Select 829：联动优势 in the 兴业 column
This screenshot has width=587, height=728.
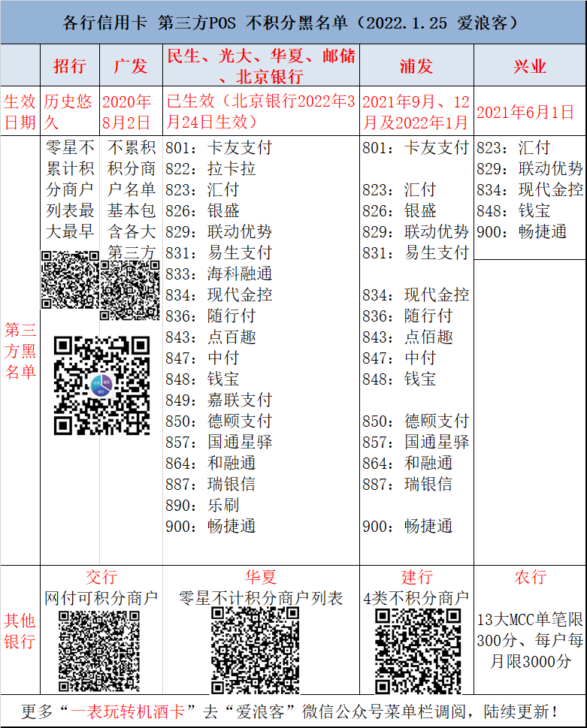coord(530,168)
